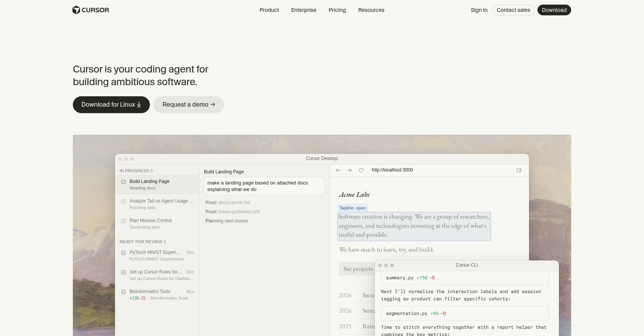
Task: Click the Contact sales button
Action: point(513,10)
